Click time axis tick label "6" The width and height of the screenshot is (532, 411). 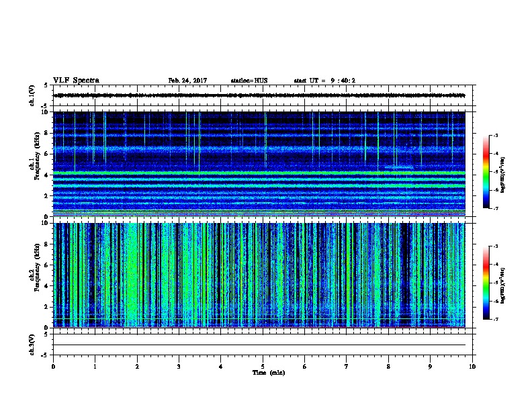(x=305, y=367)
